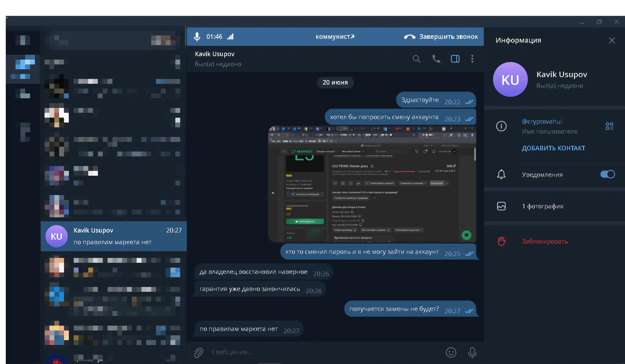Open the KU profile avatar in info panel

(x=510, y=79)
